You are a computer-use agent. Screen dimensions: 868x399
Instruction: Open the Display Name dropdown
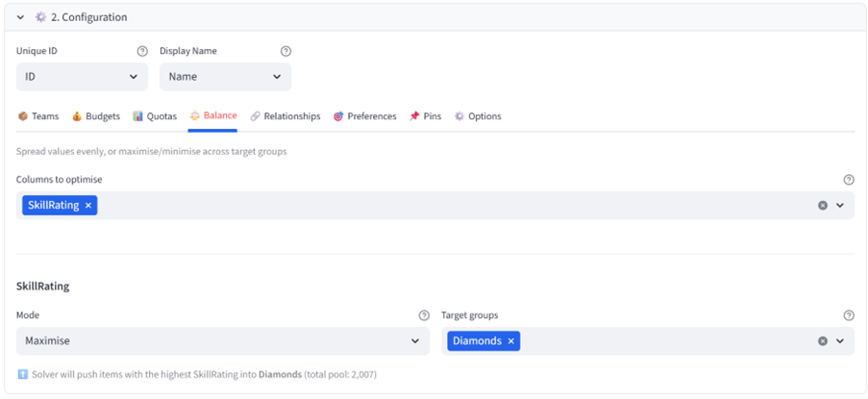(225, 77)
